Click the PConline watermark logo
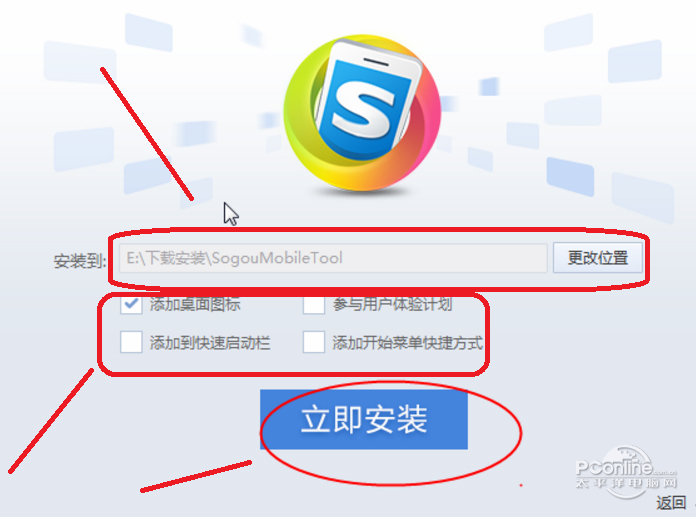 (625, 467)
